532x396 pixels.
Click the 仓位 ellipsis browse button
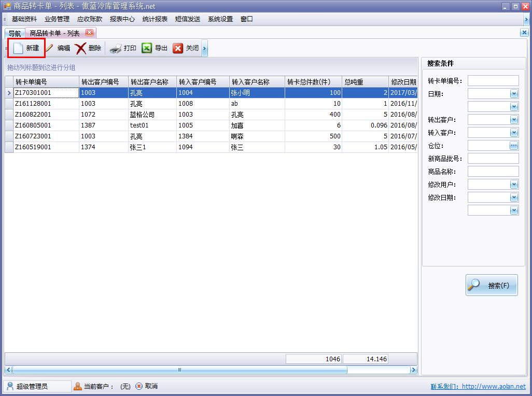tap(514, 146)
